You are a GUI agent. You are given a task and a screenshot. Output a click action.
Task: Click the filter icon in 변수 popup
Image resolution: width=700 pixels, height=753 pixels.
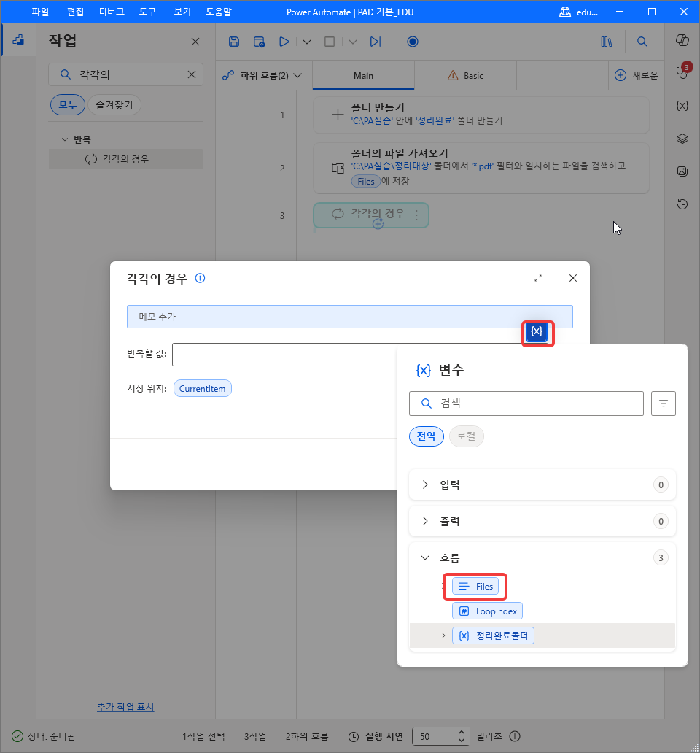[664, 403]
